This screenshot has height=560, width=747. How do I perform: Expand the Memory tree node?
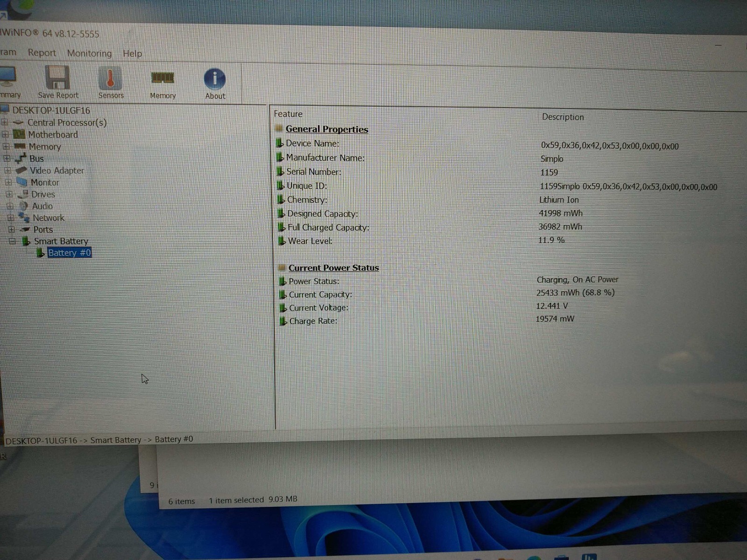6,147
